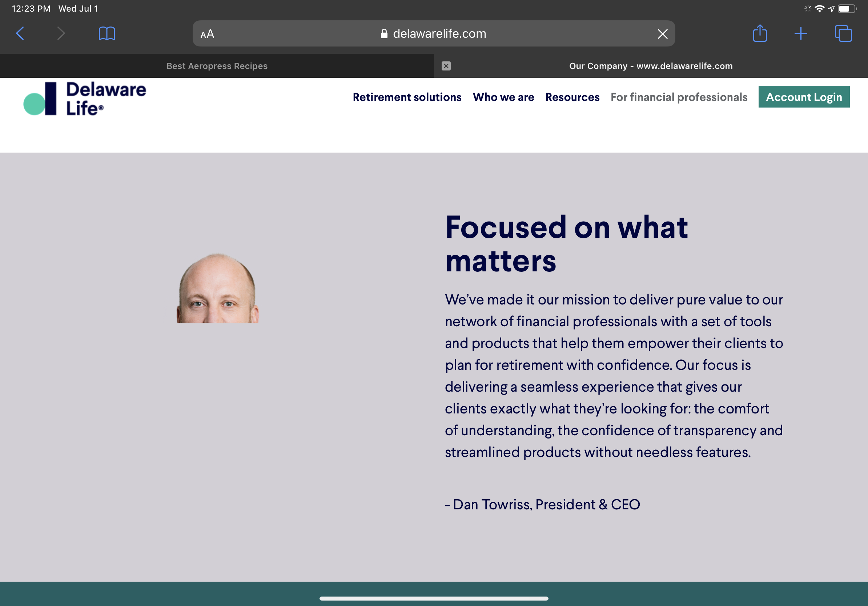Stop loading with the X icon
The width and height of the screenshot is (868, 606).
pos(662,34)
